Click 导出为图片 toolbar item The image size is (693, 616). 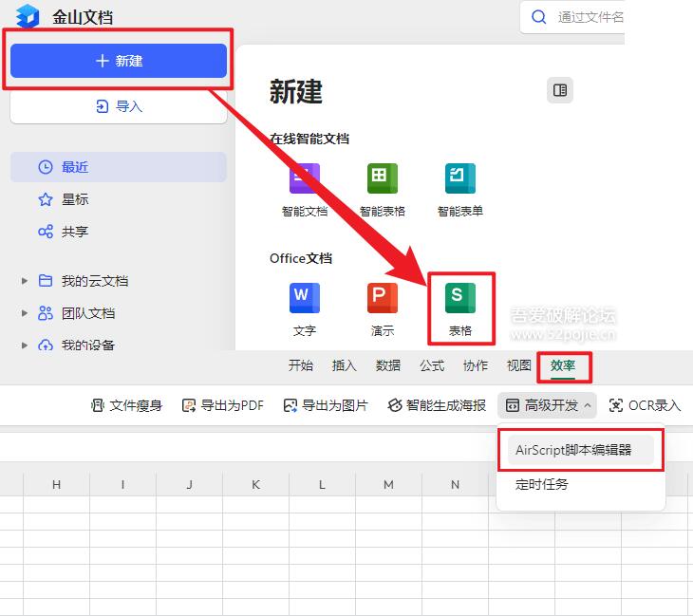(x=326, y=405)
